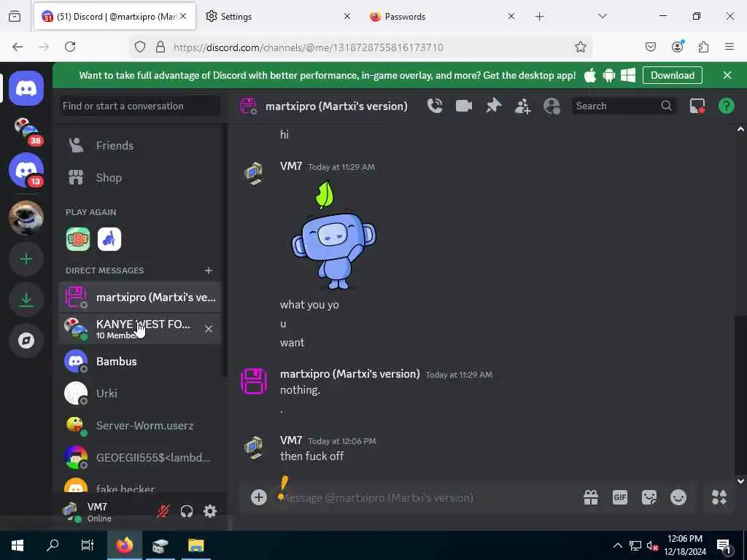747x560 pixels.
Task: Open Download Apps icon in server bar
Action: (x=26, y=300)
